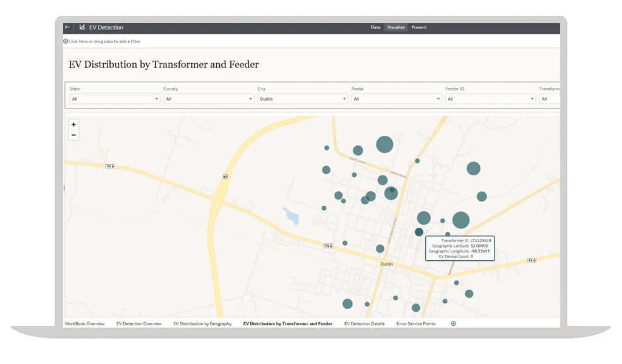The image size is (622, 364).
Task: Open the EV Detection Details canvas
Action: click(x=364, y=324)
